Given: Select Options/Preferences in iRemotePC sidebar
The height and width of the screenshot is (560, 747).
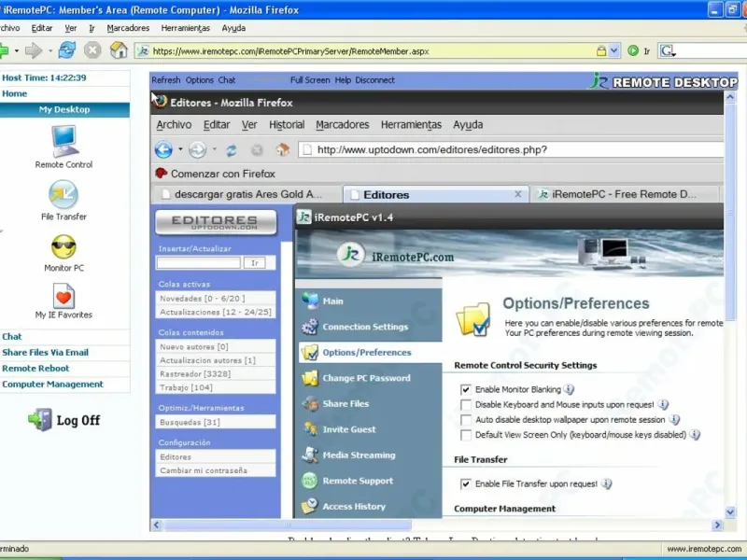Looking at the screenshot, I should pos(370,353).
